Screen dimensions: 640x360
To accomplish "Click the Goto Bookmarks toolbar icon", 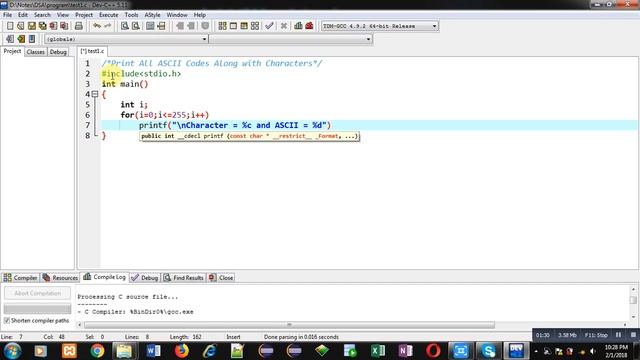I will pos(32,39).
